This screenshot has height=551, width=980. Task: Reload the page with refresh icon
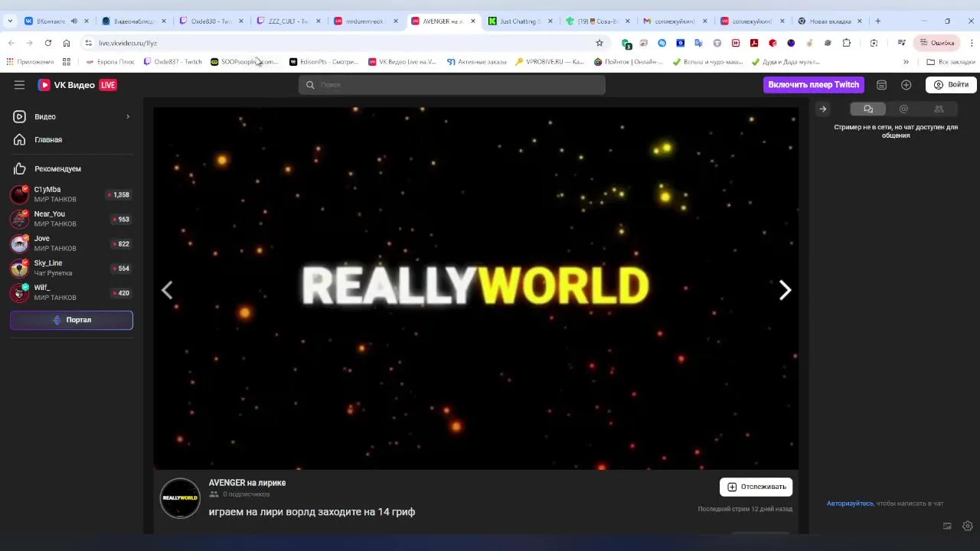tap(48, 43)
